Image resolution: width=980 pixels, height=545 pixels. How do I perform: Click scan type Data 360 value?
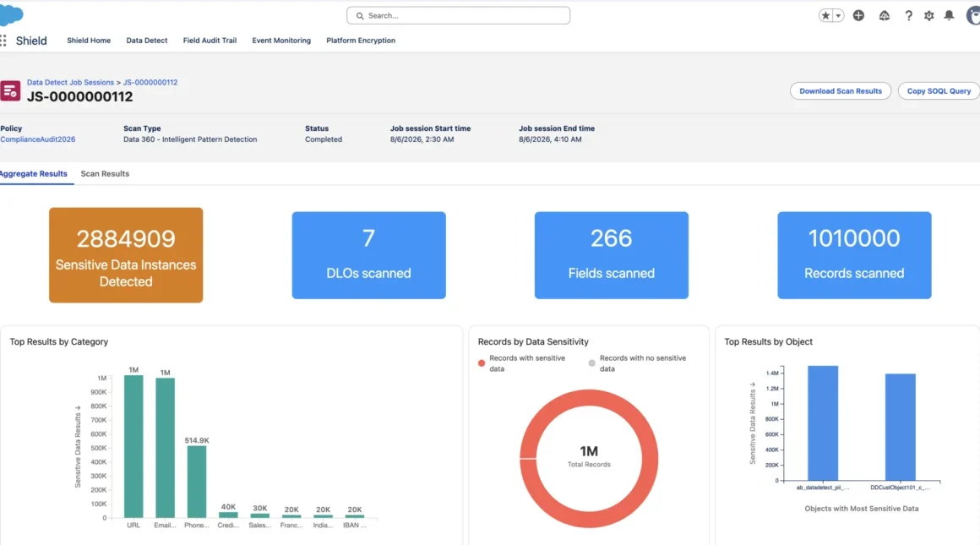[190, 139]
